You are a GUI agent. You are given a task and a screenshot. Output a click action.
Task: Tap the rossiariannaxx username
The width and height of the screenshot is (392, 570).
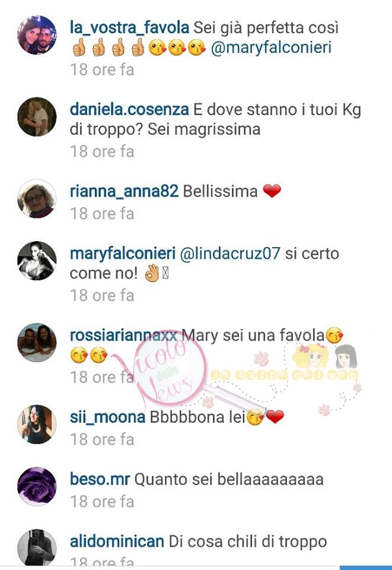click(123, 335)
